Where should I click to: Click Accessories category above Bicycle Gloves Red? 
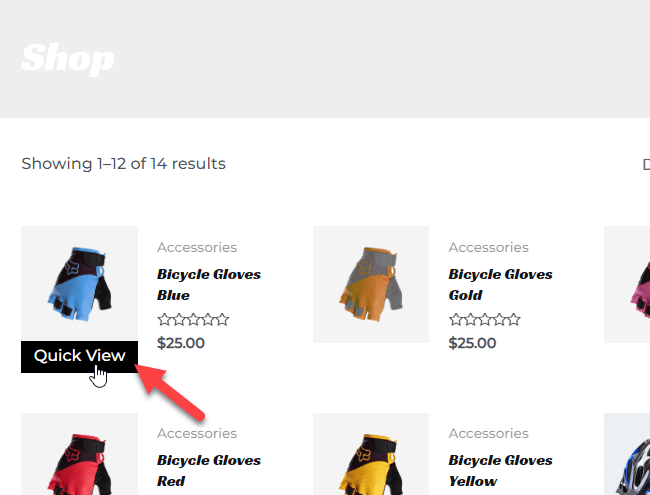197,433
